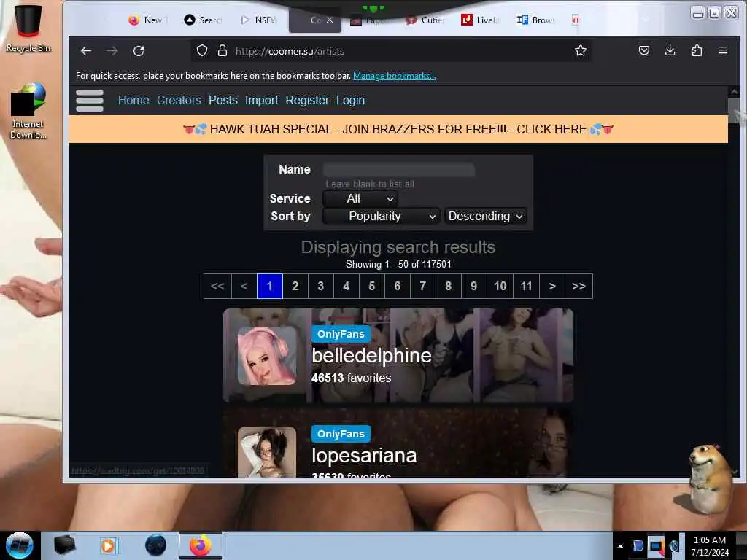Open the belledelphine creator card name
747x560 pixels.
[x=371, y=356]
